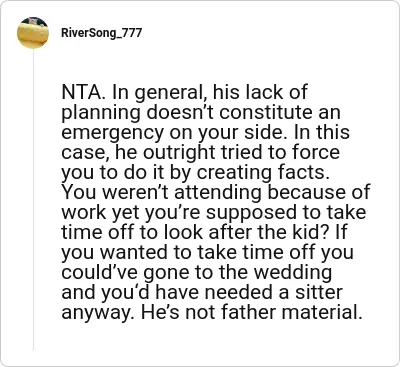Click the phrase 'needed a sitter' in the comment
Viewport: 400px width, 367px height.
[273, 292]
